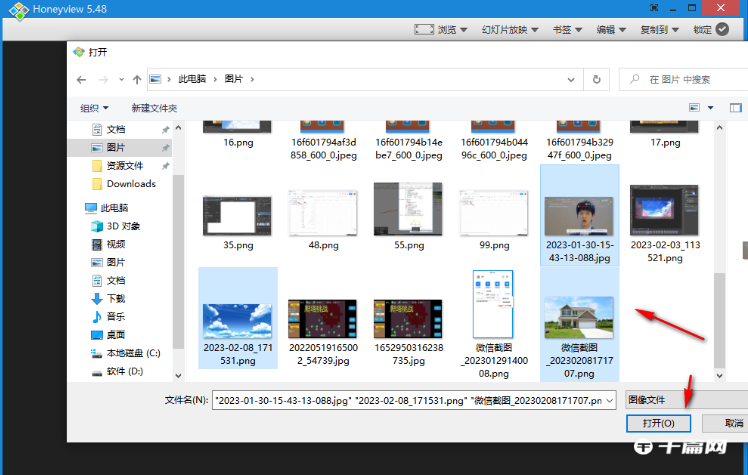748x475 pixels.
Task: Open the 组织 organize menu
Action: 95,108
